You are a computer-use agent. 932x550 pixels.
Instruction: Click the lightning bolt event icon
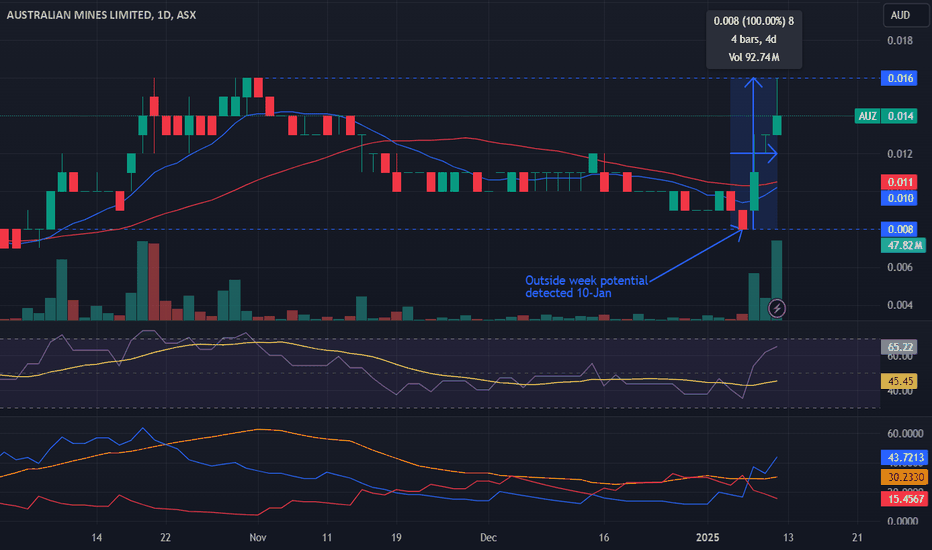[x=777, y=309]
